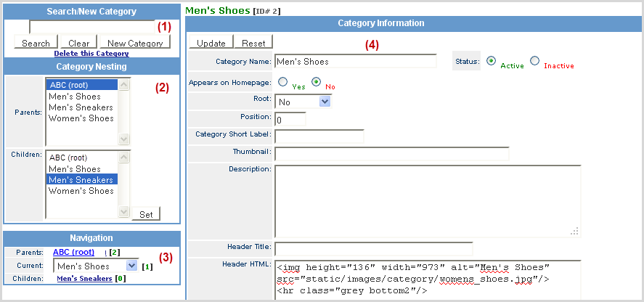
Task: Set Status to Active
Action: point(492,62)
